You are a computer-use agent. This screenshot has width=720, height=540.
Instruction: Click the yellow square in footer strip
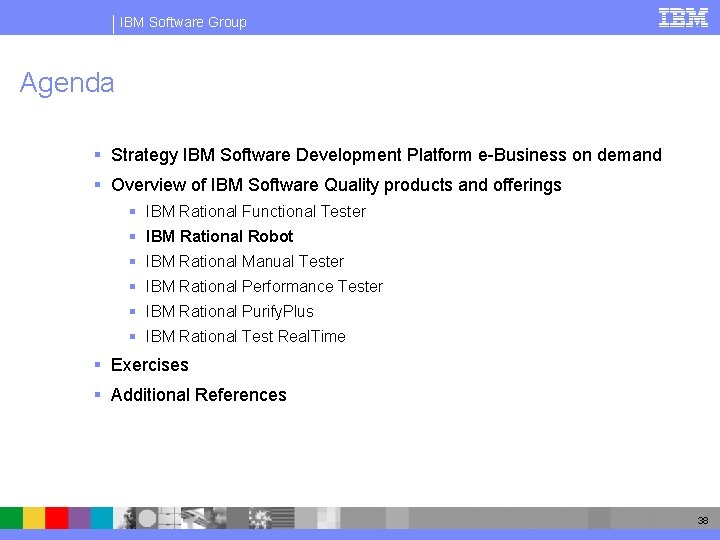point(34,518)
